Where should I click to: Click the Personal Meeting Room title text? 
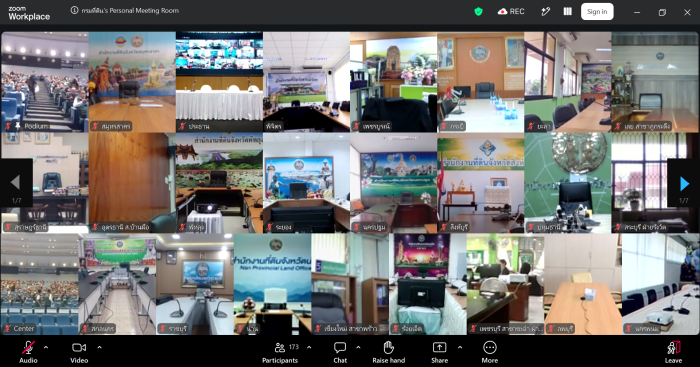pos(130,10)
